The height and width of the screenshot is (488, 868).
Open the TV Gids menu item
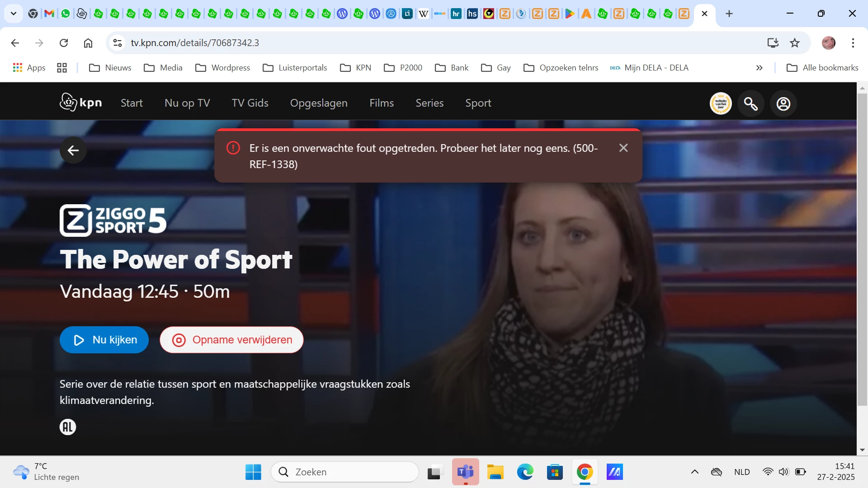[250, 103]
